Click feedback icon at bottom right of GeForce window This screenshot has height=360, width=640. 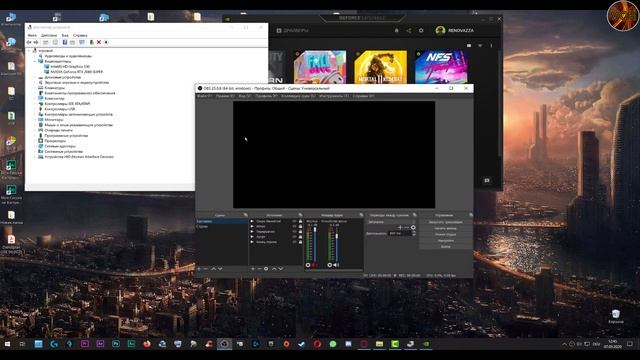487,180
